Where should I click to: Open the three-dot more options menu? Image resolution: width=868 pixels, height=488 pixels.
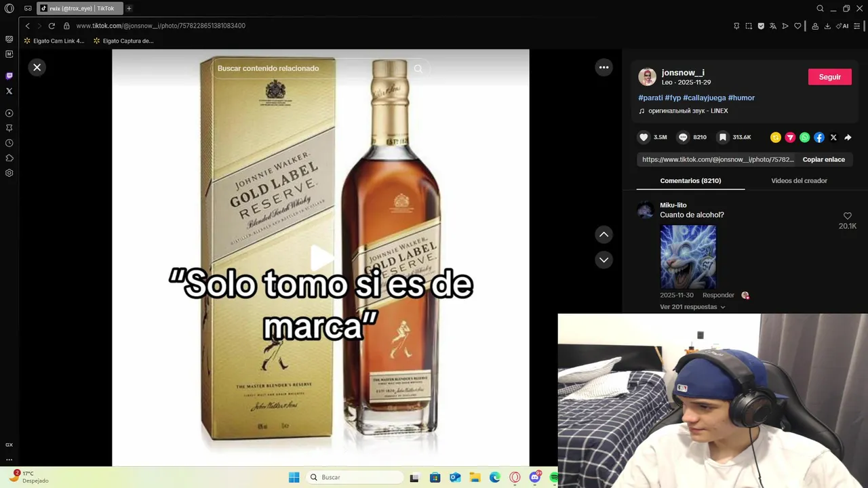(x=604, y=67)
